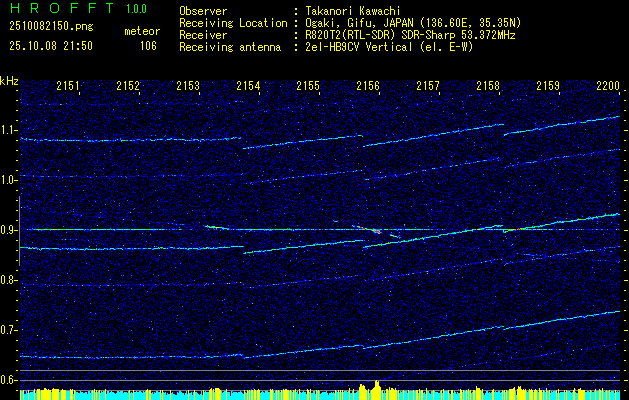The height and width of the screenshot is (400, 629).
Task: Click the filename 2510082150.png
Action: [x=51, y=26]
